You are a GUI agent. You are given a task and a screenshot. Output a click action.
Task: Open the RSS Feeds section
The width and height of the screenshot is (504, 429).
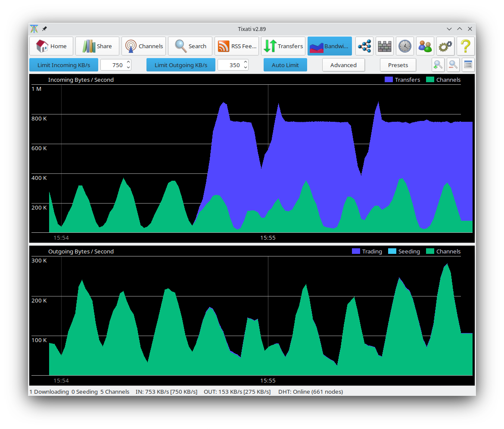point(236,46)
